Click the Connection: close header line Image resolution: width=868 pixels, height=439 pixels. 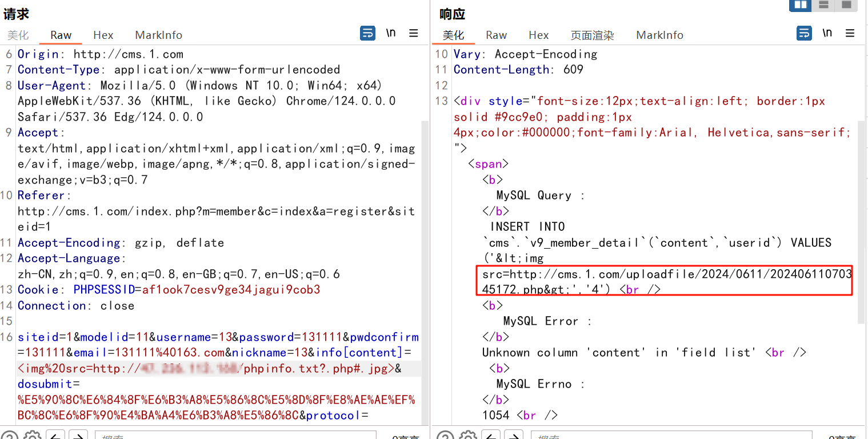[76, 306]
